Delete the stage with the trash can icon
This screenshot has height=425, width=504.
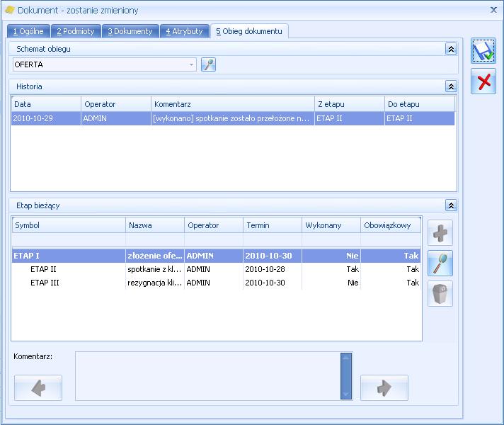click(x=440, y=294)
